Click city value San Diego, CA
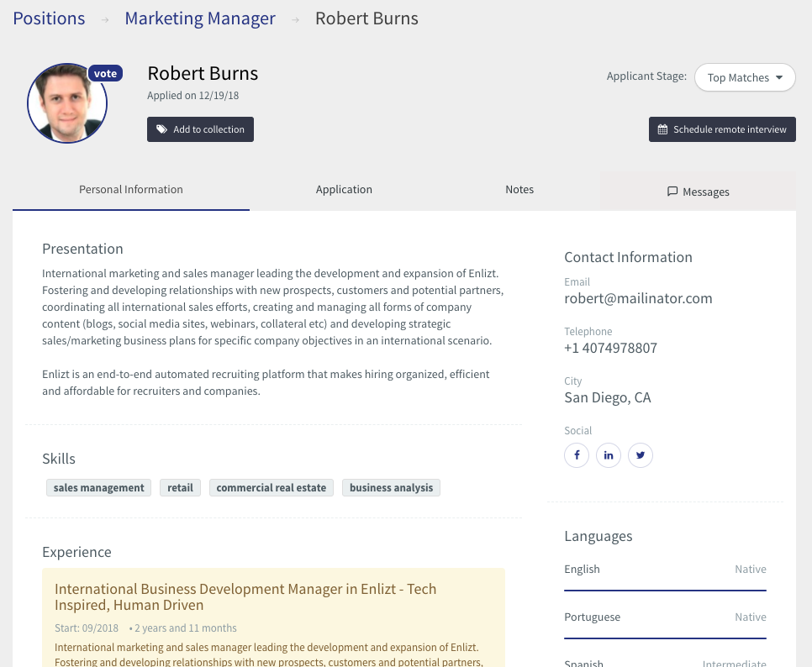812x667 pixels. coord(608,398)
